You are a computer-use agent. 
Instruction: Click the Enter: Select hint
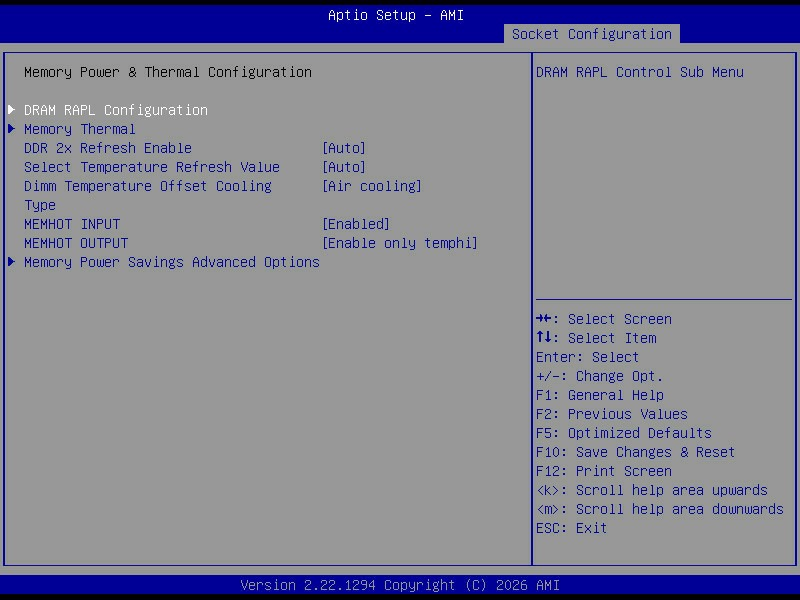coord(587,357)
